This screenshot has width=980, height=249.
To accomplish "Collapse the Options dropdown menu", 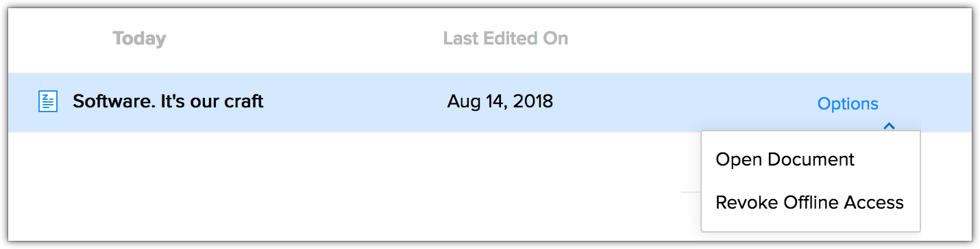I will tap(848, 104).
